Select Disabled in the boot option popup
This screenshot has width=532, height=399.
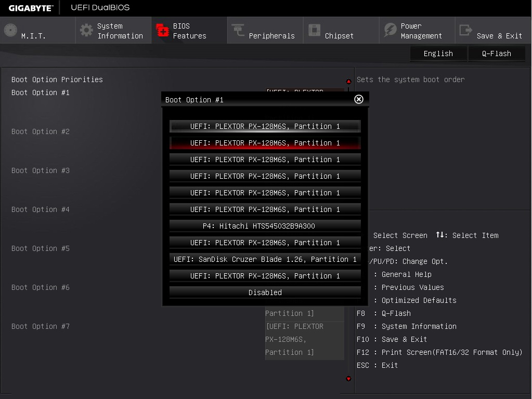[265, 292]
